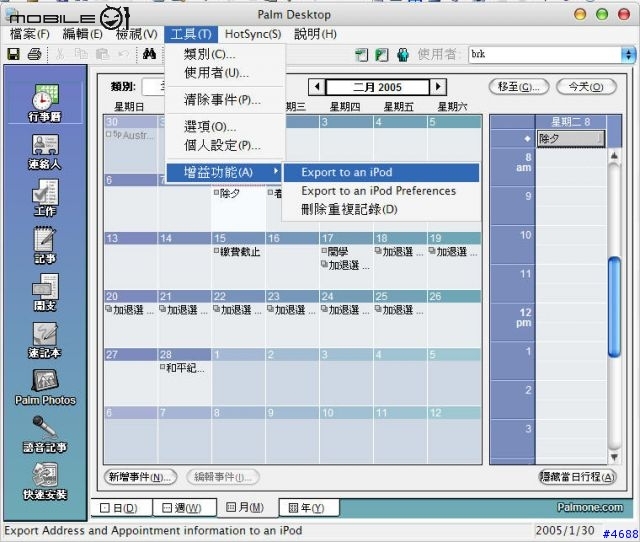The height and width of the screenshot is (542, 640).
Task: Click the save floppy disk toolbar icon
Action: point(13,54)
